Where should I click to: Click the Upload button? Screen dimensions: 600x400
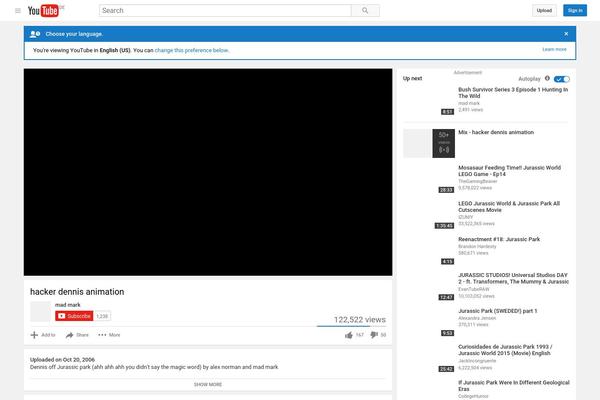(x=544, y=10)
